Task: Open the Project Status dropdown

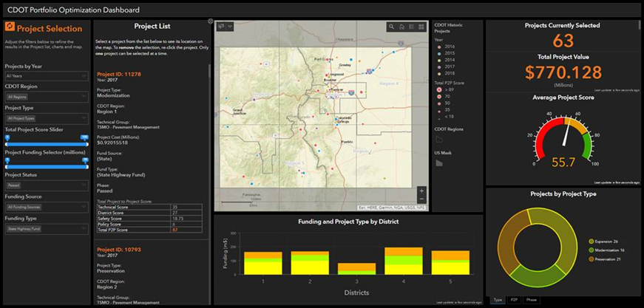Action: tap(47, 185)
